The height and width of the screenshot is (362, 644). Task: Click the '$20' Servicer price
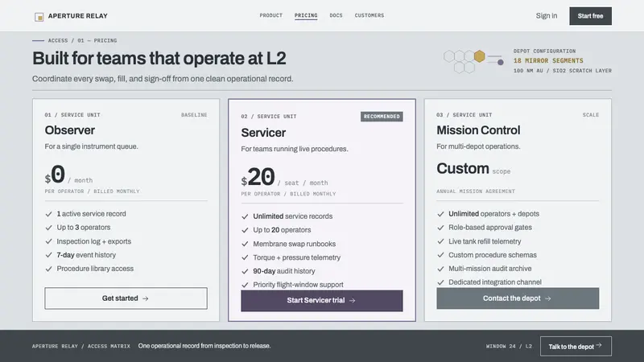point(258,177)
